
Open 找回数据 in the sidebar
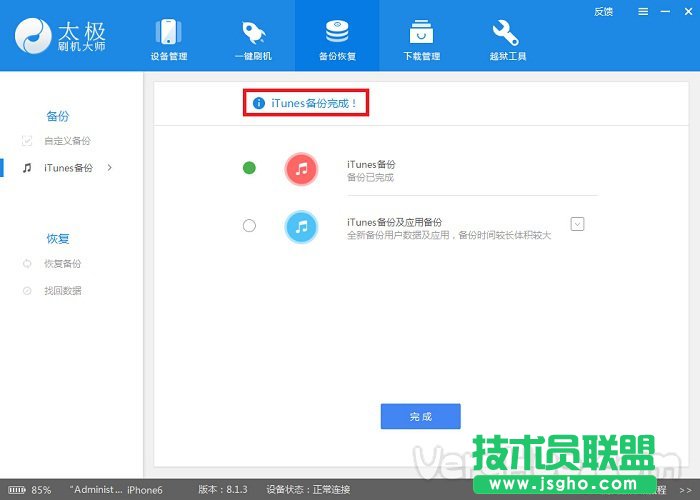62,291
